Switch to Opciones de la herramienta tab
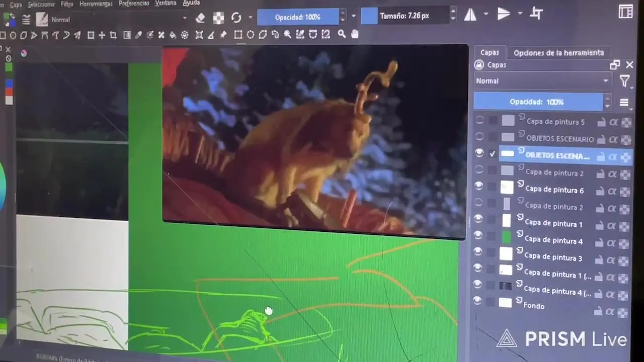 click(558, 53)
